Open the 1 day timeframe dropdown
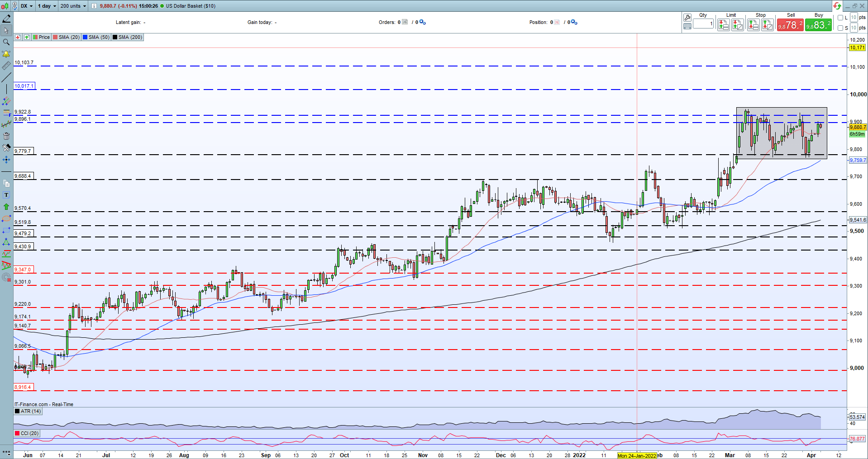 (47, 6)
